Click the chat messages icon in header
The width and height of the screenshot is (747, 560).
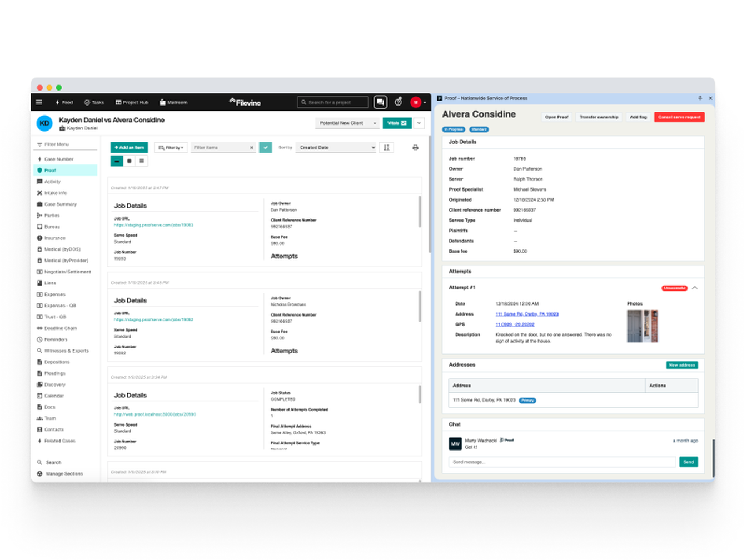click(380, 102)
